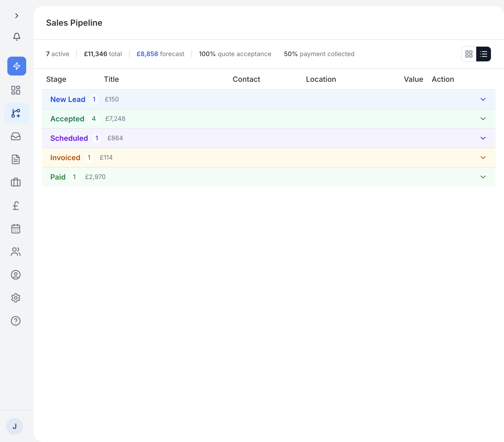
Task: Open the finances pound icon
Action: pos(16,206)
